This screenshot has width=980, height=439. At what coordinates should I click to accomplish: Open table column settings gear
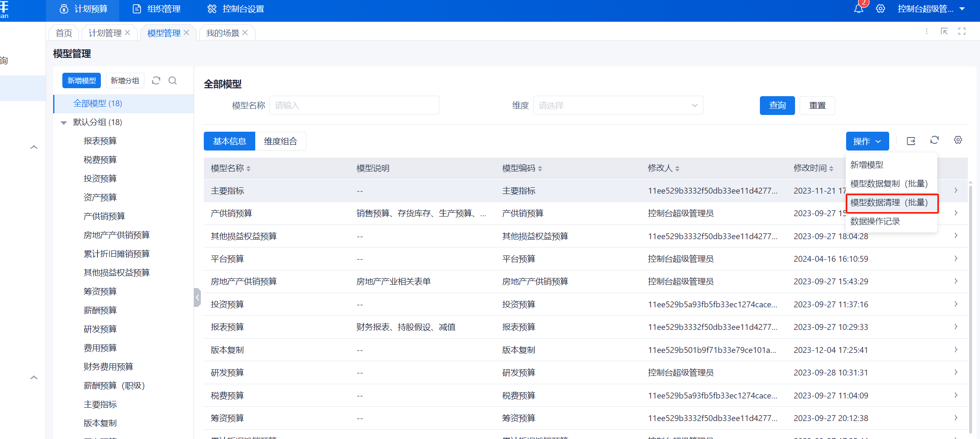[x=958, y=140]
